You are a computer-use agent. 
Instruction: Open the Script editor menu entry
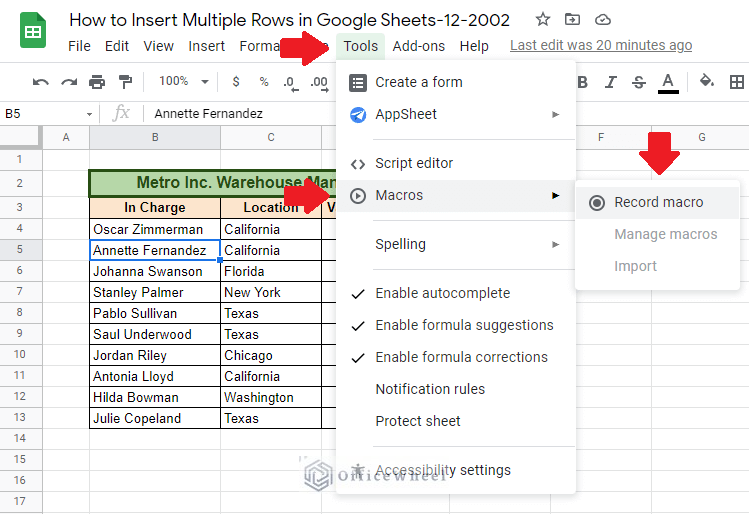413,163
